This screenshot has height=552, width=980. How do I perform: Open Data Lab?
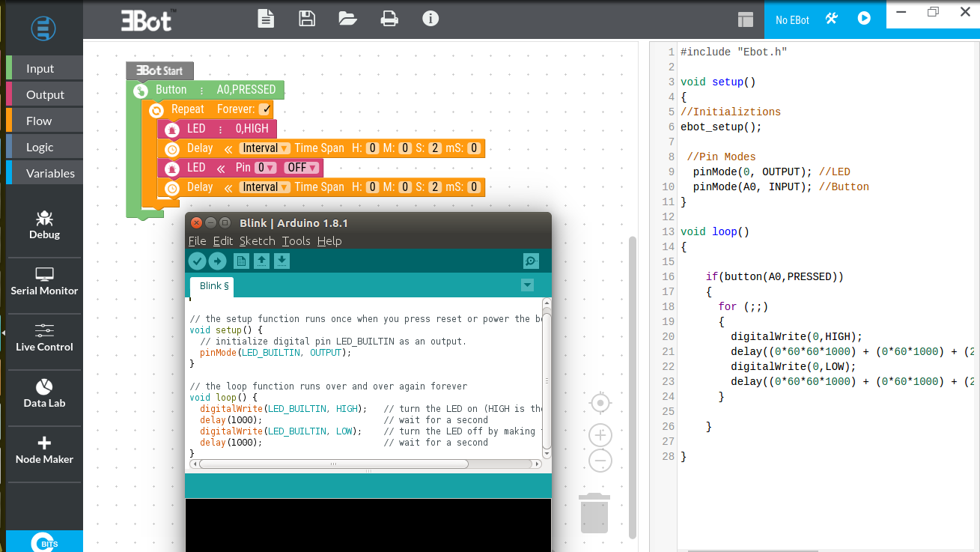coord(44,393)
